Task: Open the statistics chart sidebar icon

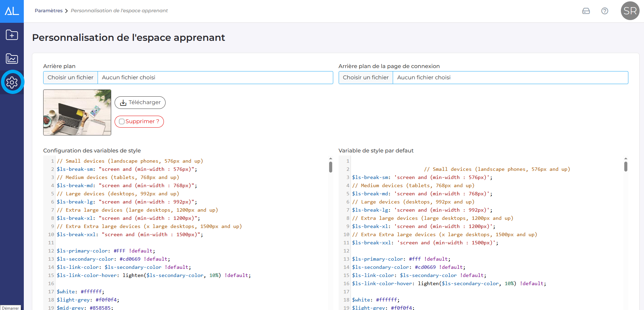Action: click(x=12, y=59)
